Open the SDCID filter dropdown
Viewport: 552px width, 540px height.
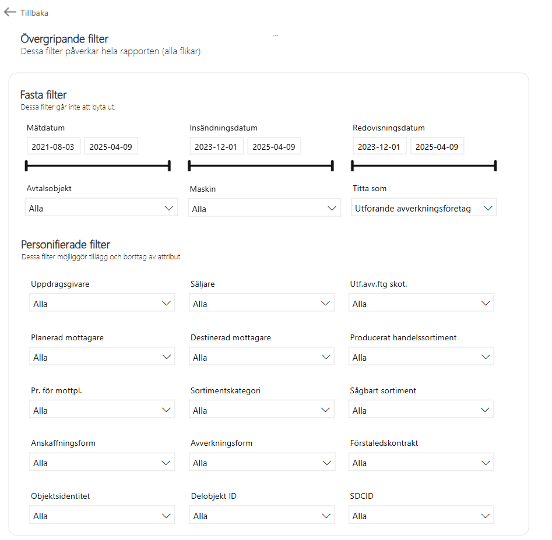pyautogui.click(x=421, y=515)
